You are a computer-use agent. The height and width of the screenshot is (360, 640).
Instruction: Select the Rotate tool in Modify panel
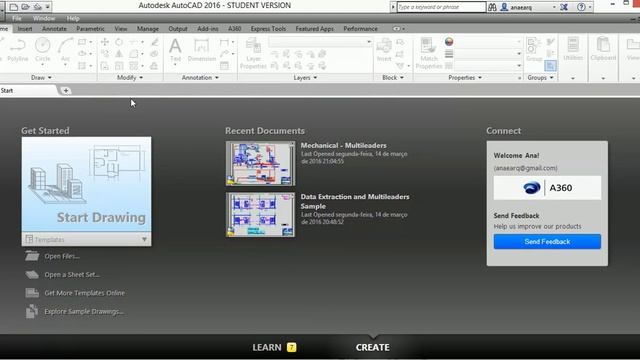click(119, 42)
